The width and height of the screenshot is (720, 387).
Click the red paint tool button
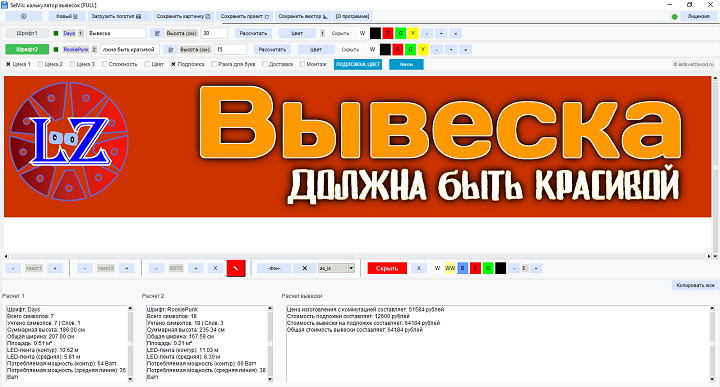coord(236,268)
